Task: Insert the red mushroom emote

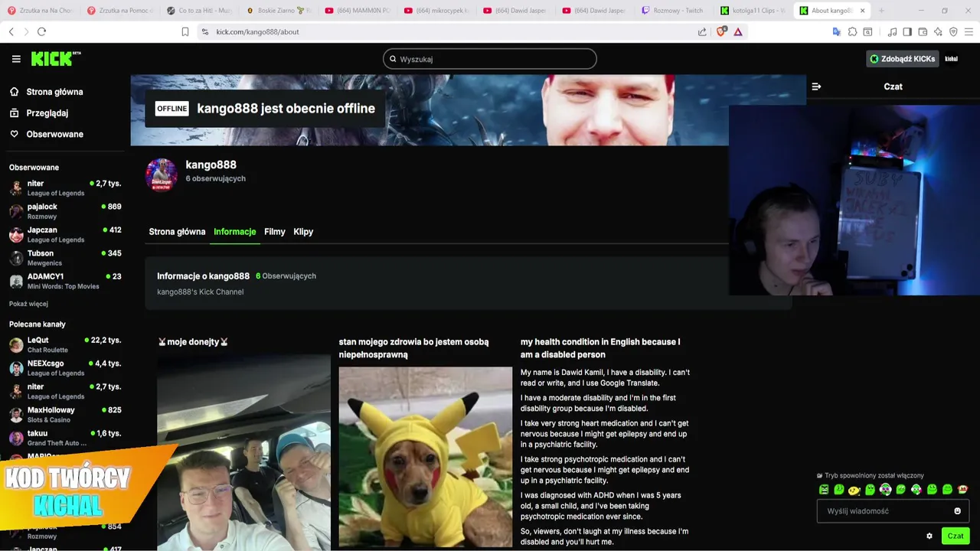Action: click(x=963, y=489)
